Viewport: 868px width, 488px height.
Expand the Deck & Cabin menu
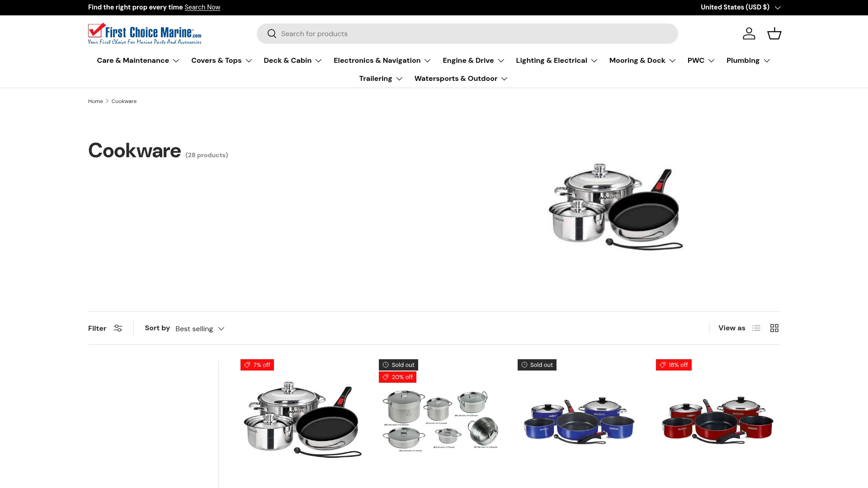click(292, 61)
